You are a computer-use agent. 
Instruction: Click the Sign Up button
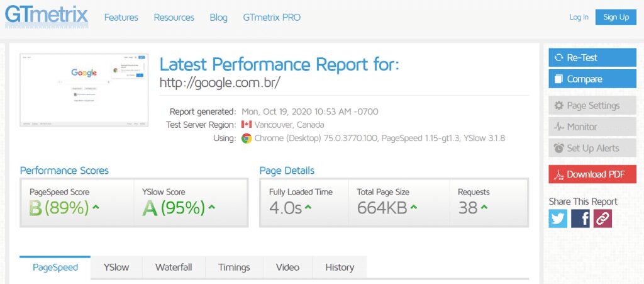pyautogui.click(x=616, y=18)
